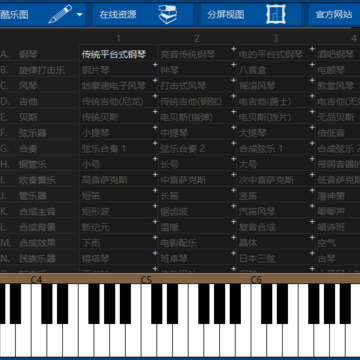Screen dimensions: 360x360
Task: Select the 班卓琴 instrument
Action: 174,259
